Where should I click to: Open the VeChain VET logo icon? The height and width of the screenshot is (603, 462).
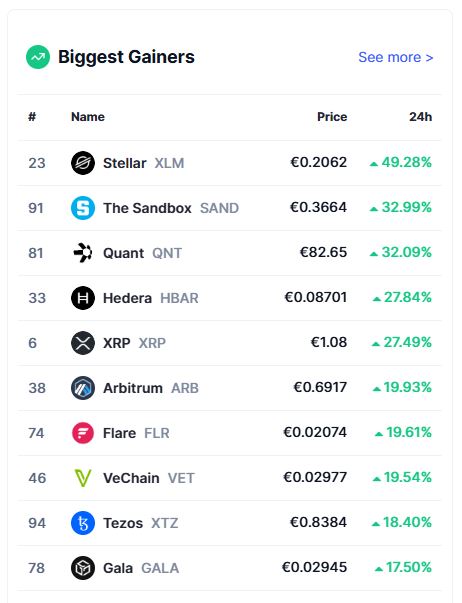[x=83, y=478]
